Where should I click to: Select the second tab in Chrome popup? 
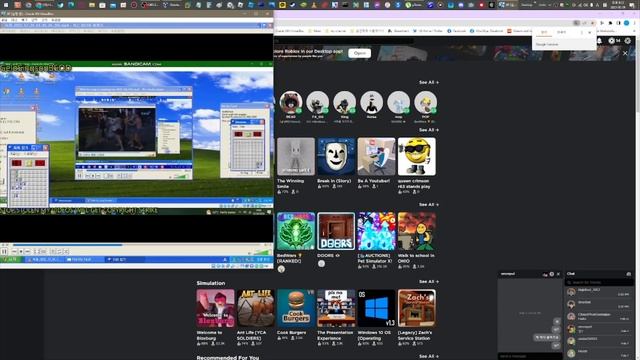pos(562,32)
